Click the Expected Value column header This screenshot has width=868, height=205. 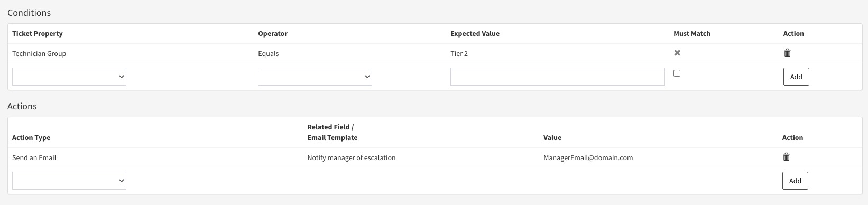point(475,33)
